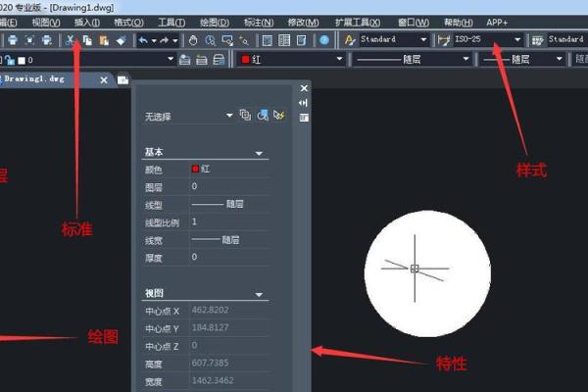
Task: Collapse the 基本 section
Action: (x=259, y=154)
